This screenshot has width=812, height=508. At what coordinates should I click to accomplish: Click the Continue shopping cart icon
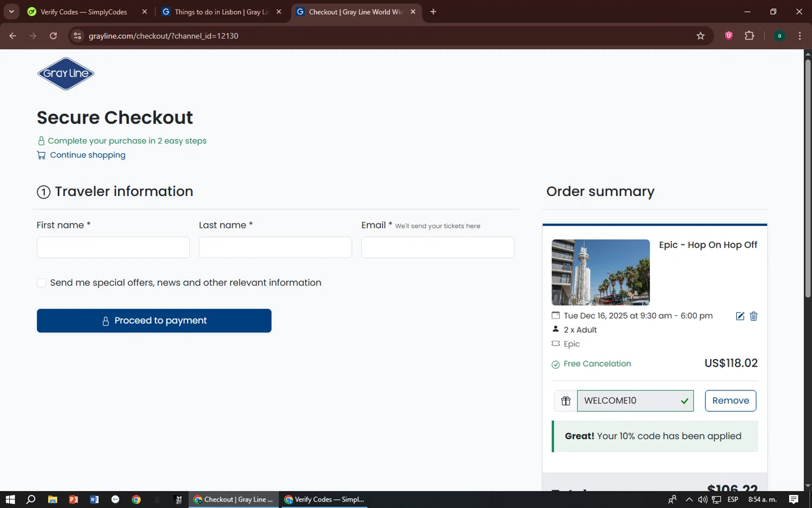(41, 155)
